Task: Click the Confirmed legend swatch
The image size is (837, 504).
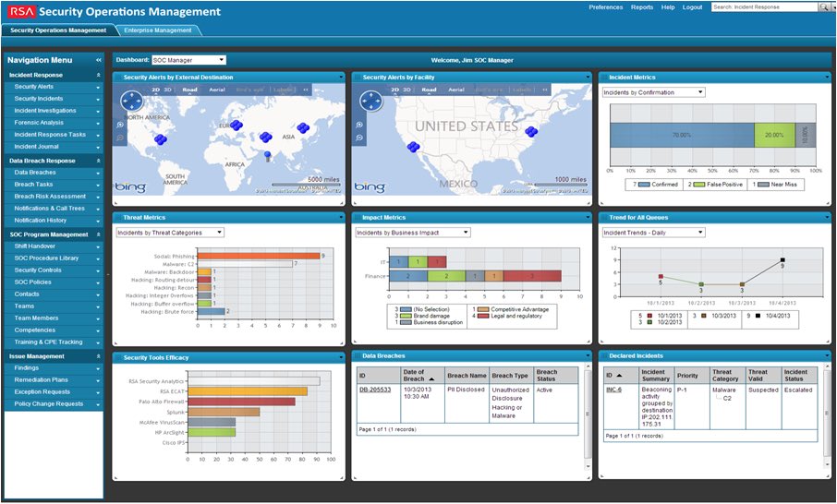Action: [x=643, y=185]
